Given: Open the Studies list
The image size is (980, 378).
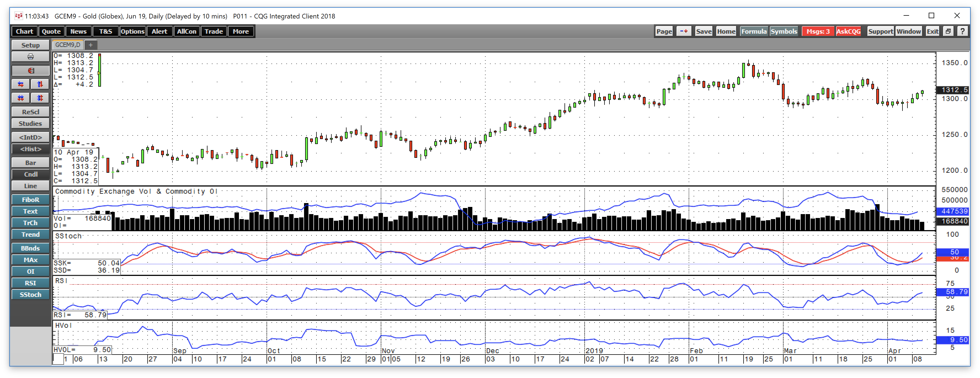Looking at the screenshot, I should click(30, 124).
